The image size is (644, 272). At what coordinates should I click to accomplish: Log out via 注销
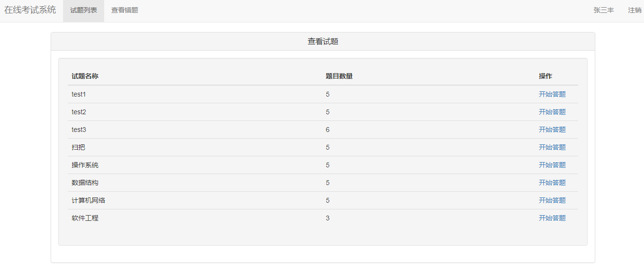[x=635, y=10]
